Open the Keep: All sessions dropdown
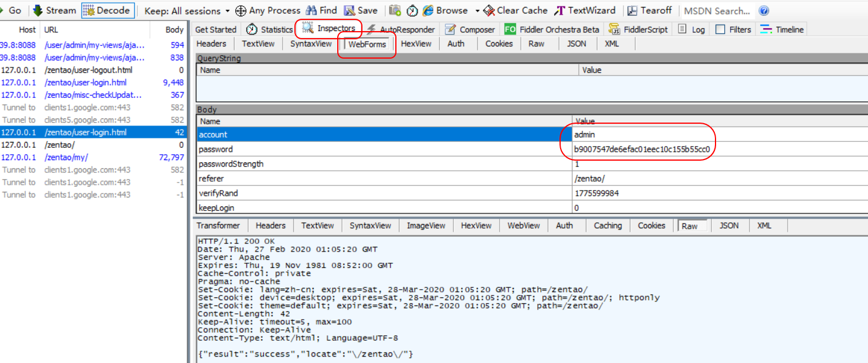Viewport: 868px width, 363px height. [187, 11]
